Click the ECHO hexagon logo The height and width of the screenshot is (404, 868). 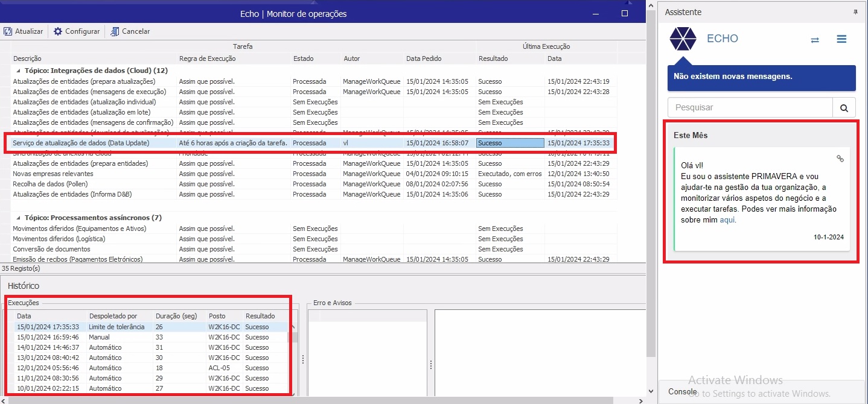[683, 39]
